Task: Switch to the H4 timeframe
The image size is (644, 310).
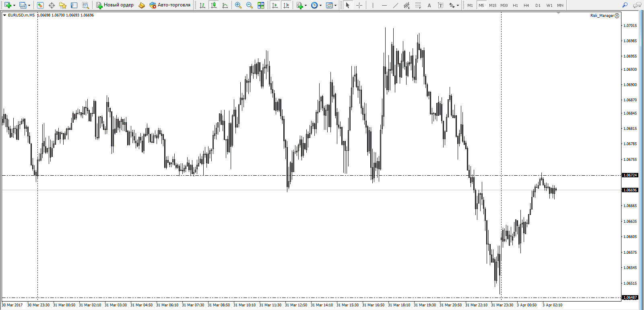Action: (x=526, y=5)
